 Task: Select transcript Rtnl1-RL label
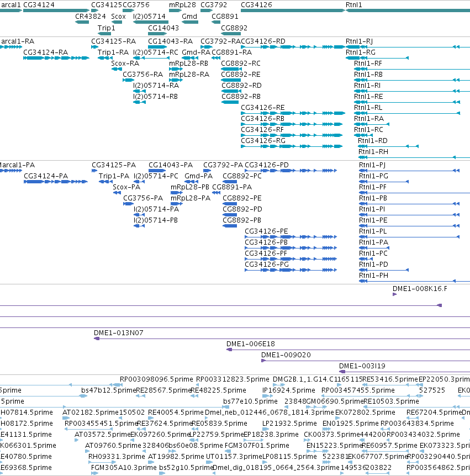pyautogui.click(x=368, y=108)
